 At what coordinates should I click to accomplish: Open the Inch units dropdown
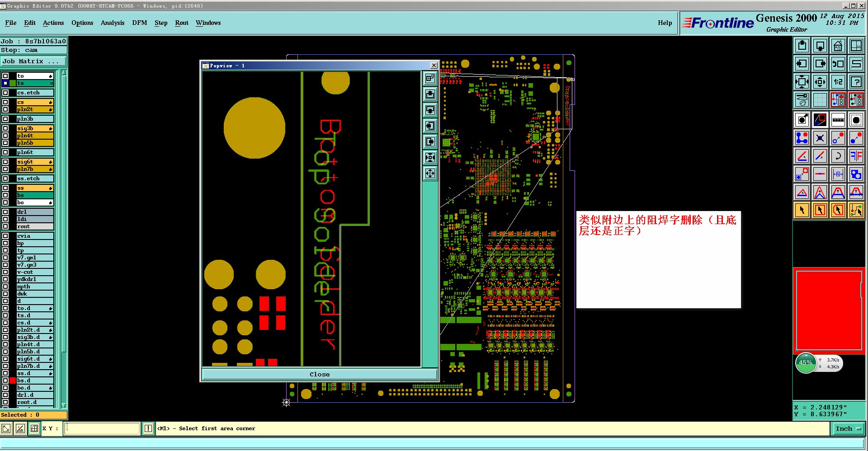849,428
